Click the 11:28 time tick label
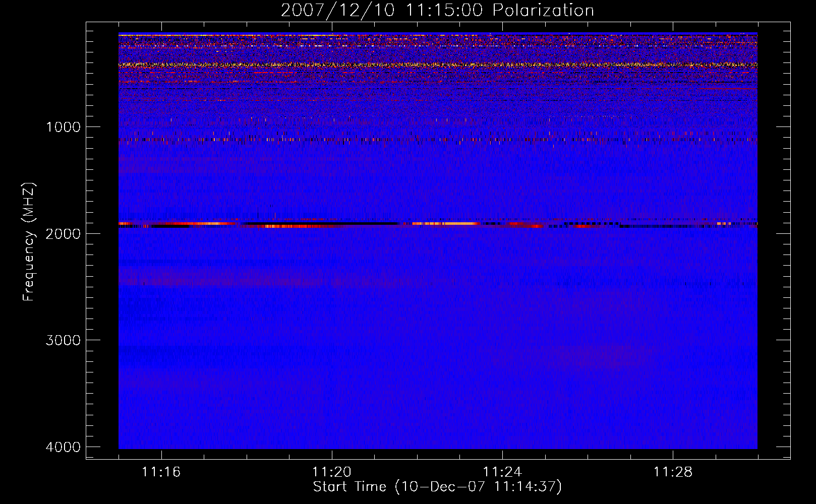 pos(673,472)
